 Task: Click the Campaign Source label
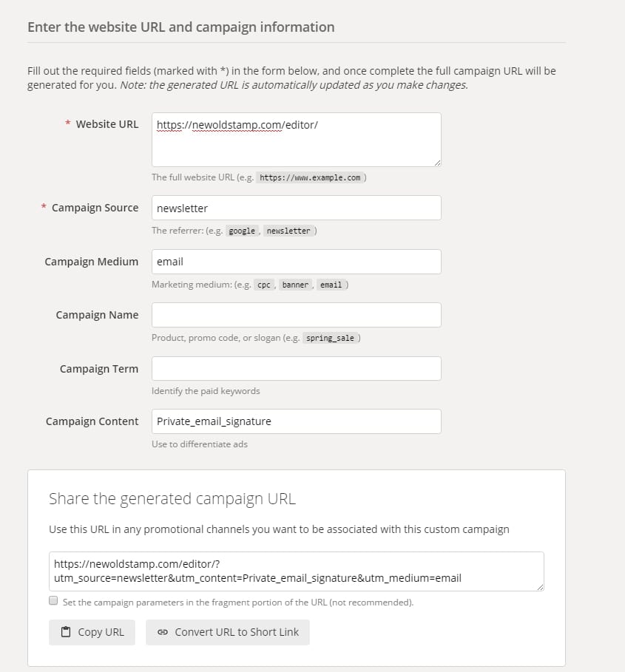coord(95,208)
